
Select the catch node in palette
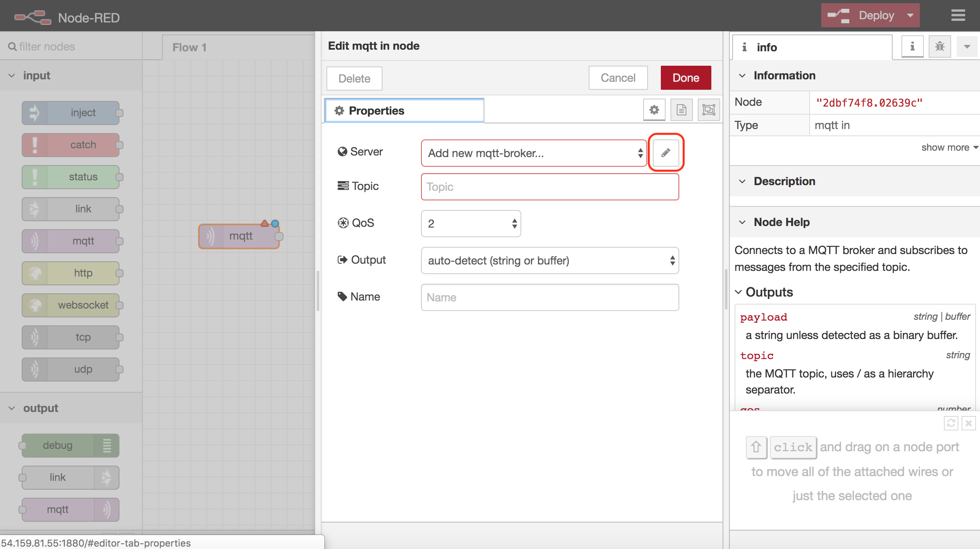(71, 145)
